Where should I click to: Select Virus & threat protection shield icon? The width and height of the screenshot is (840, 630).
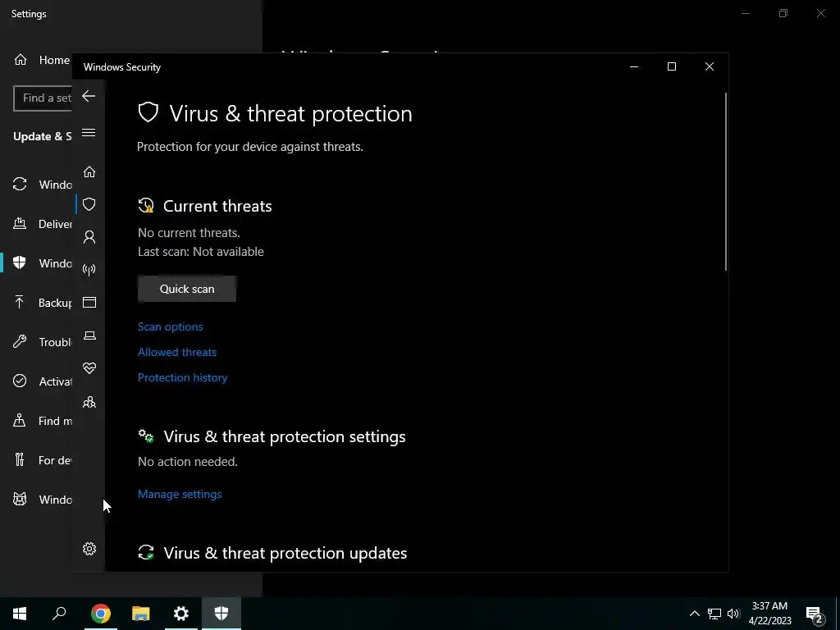(89, 204)
